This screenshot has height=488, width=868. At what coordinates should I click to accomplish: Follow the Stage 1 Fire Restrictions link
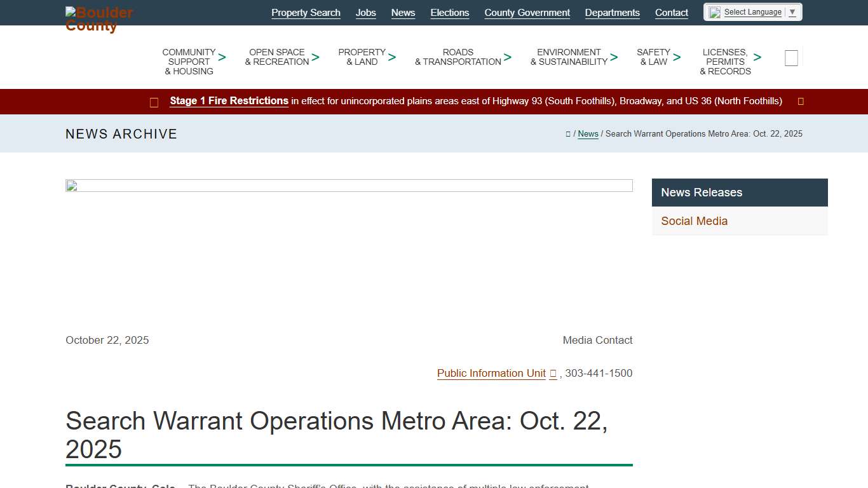[x=229, y=100]
